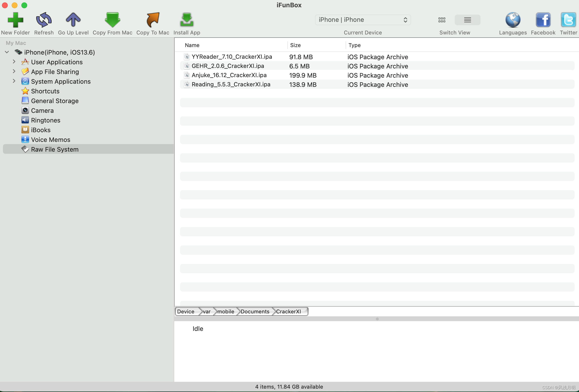Click the New Folder green plus icon

[16, 20]
